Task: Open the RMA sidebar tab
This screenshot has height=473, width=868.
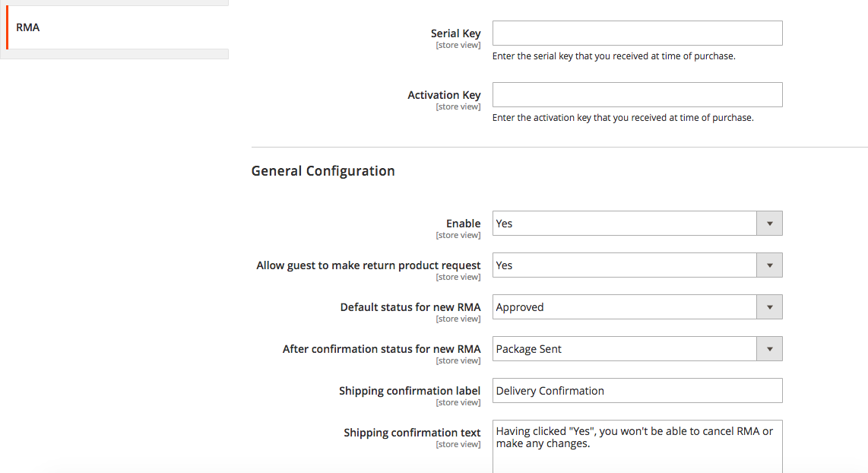Action: click(x=117, y=27)
